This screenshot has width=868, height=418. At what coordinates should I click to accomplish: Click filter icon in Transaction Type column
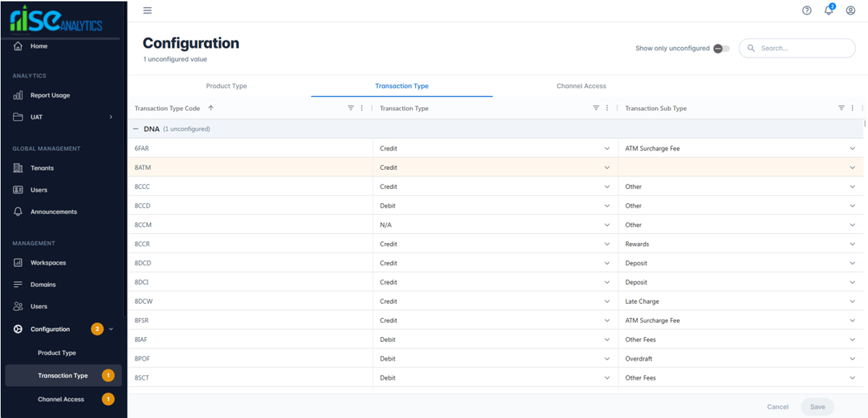pyautogui.click(x=596, y=108)
